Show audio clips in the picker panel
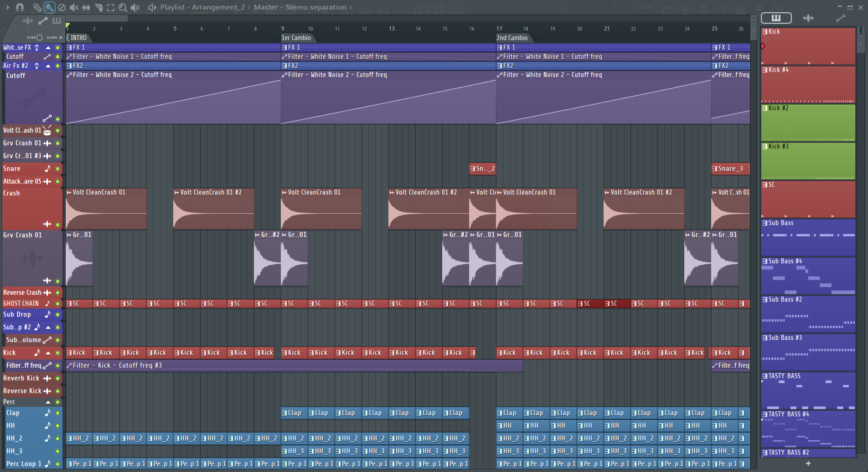 coord(809,18)
